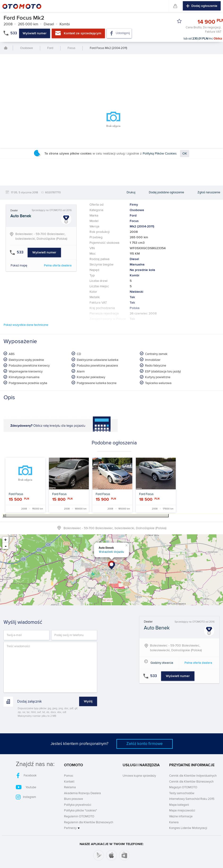223x868 pixels.
Task: Go to Focus breadcrumb category
Action: coord(71,48)
